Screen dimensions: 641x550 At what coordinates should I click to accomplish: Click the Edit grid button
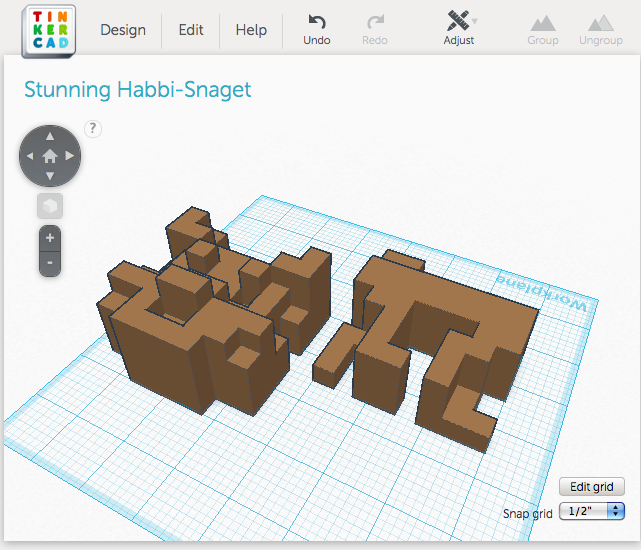click(592, 487)
